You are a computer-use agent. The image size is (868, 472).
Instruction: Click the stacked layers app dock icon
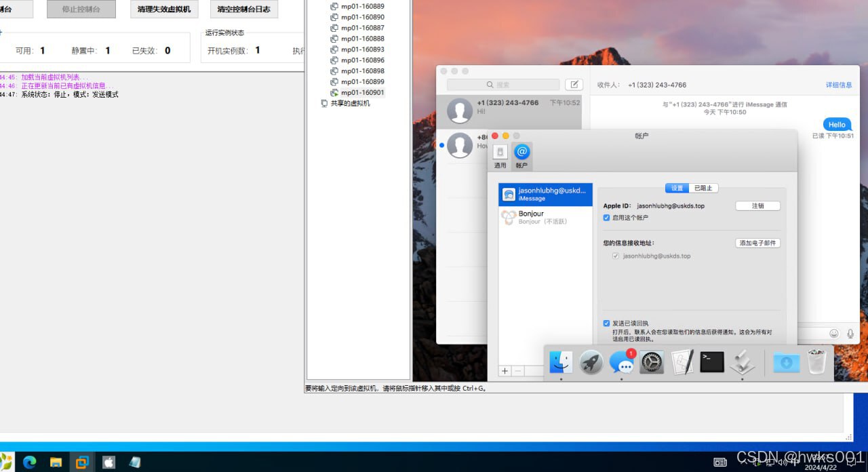point(742,362)
